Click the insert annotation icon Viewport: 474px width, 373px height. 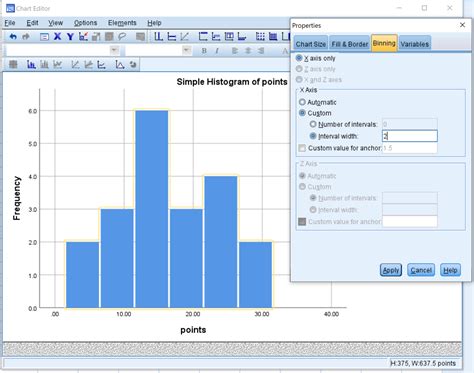[x=216, y=36]
